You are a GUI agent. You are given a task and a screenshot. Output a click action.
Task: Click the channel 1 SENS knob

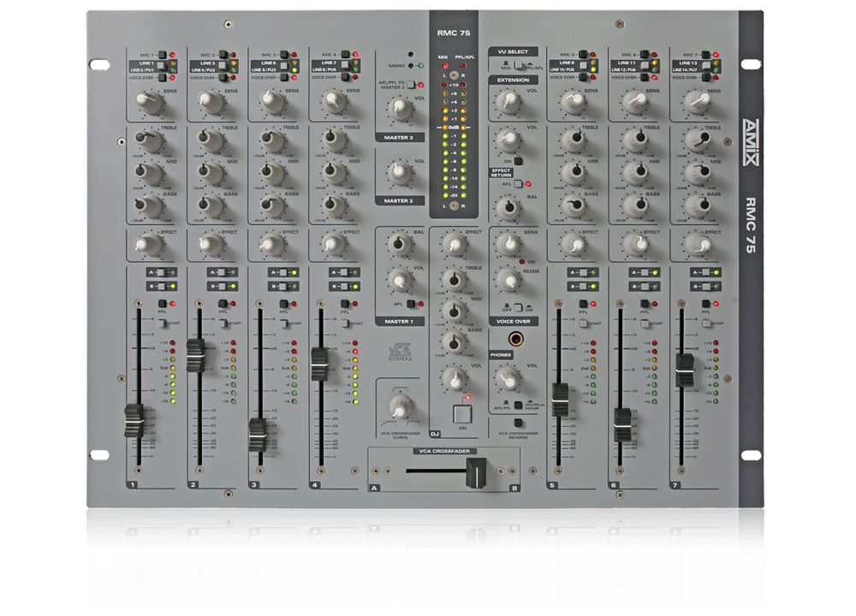(x=147, y=102)
